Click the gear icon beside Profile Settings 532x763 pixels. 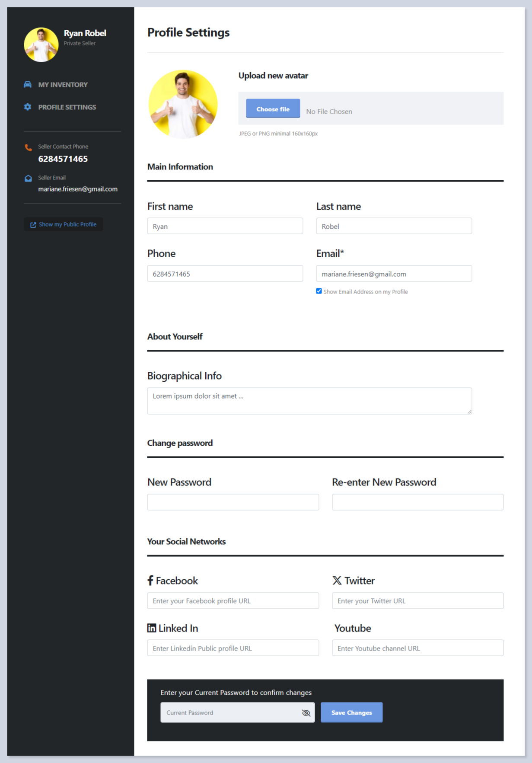pyautogui.click(x=28, y=107)
